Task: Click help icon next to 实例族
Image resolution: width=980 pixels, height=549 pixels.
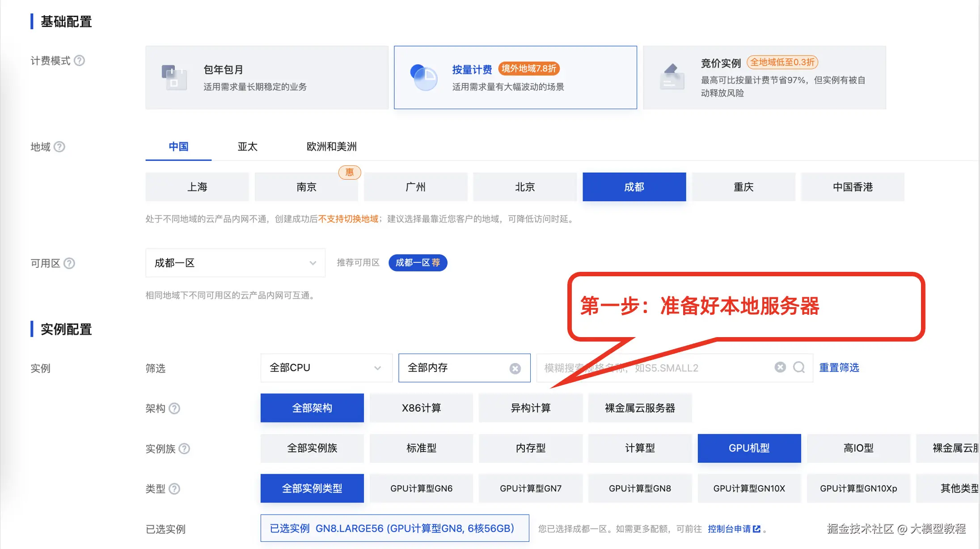Action: coord(184,448)
